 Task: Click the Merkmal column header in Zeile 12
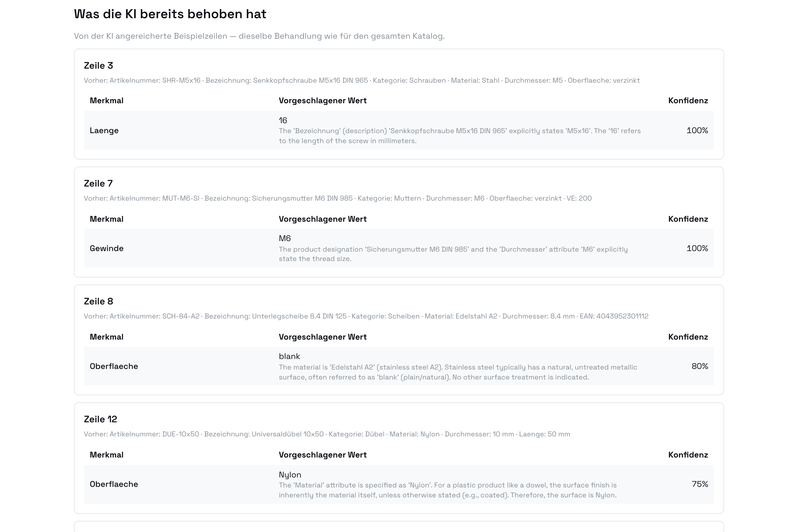[x=106, y=455]
